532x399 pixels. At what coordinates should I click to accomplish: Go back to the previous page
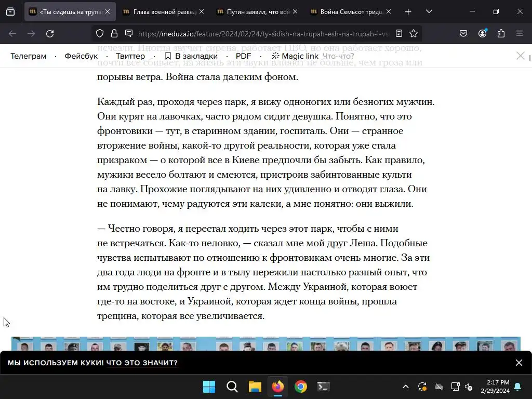(x=12, y=34)
